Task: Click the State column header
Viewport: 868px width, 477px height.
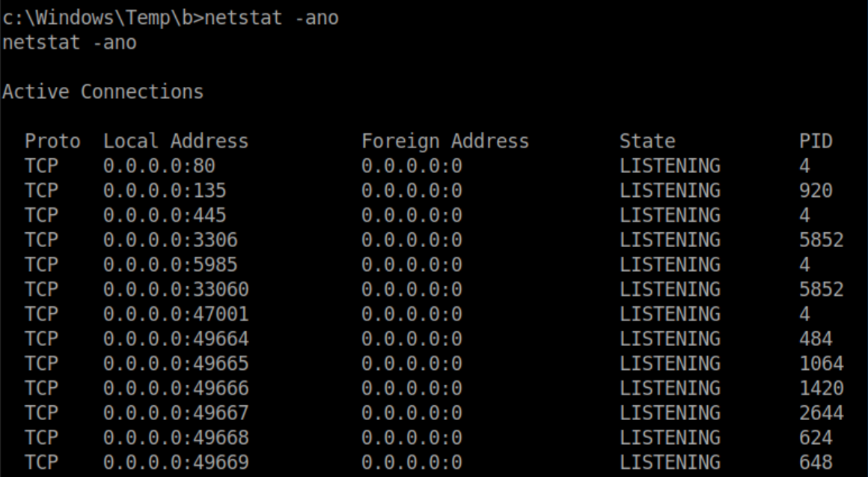Action: click(647, 141)
